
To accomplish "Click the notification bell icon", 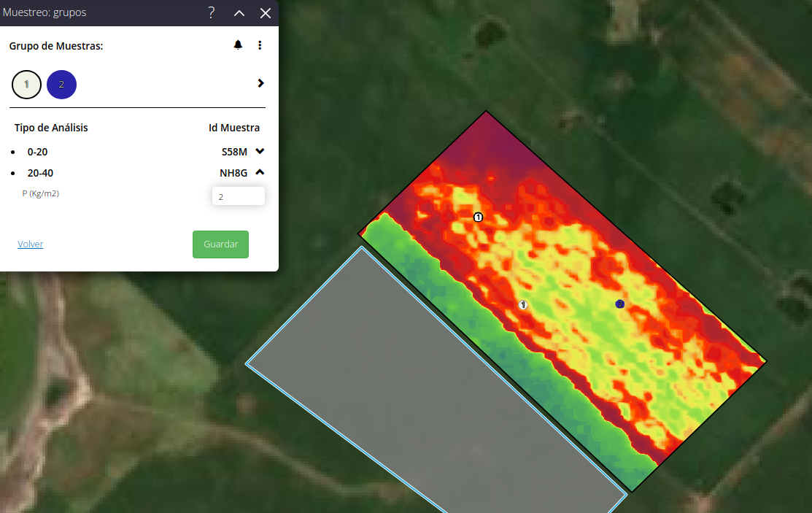I will (238, 45).
